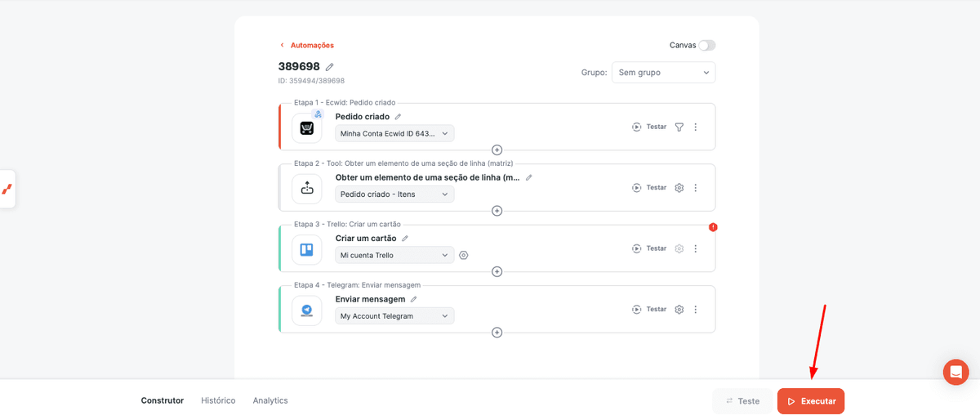
Task: Go back to Automações
Action: (x=307, y=45)
